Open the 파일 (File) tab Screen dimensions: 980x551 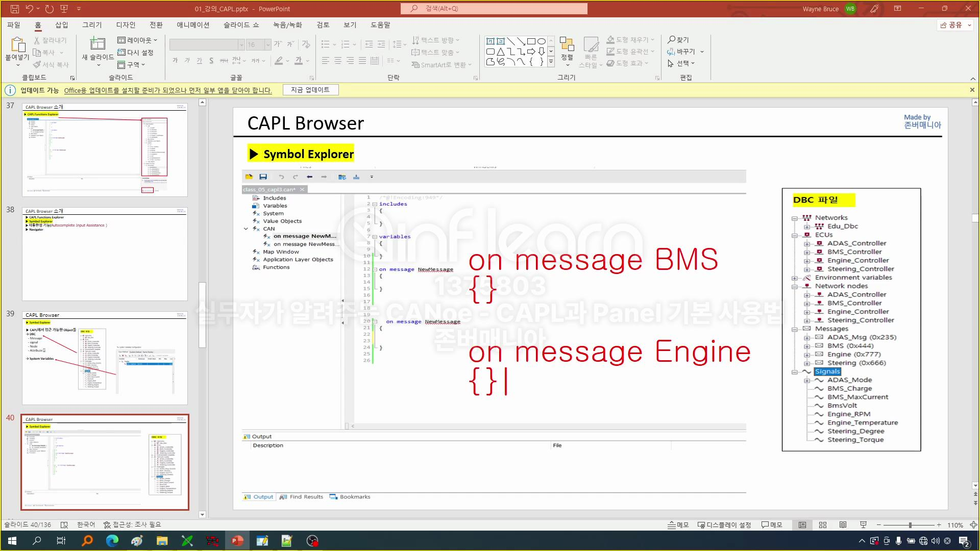point(14,24)
